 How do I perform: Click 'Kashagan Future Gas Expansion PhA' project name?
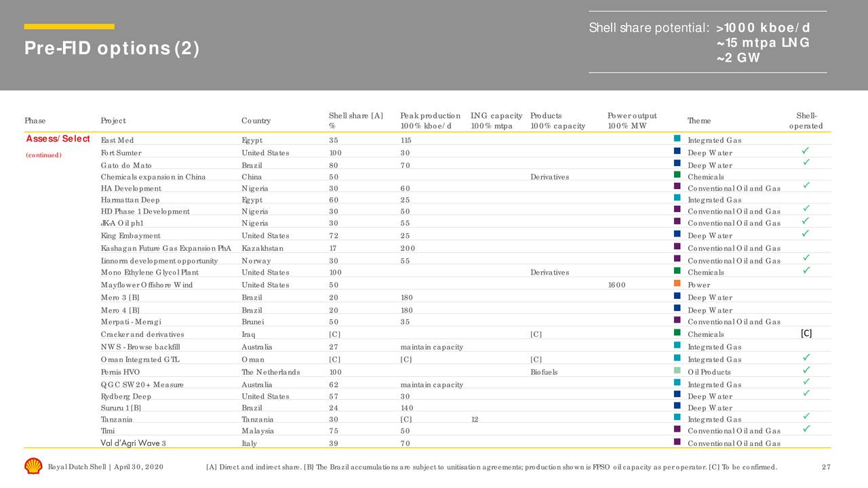point(166,249)
